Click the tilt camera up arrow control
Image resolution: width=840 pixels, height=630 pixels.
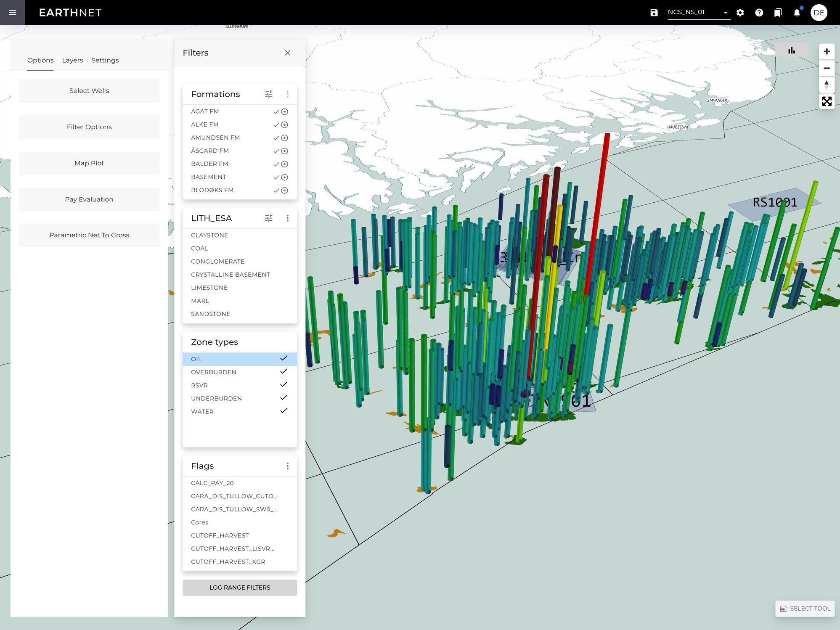827,82
